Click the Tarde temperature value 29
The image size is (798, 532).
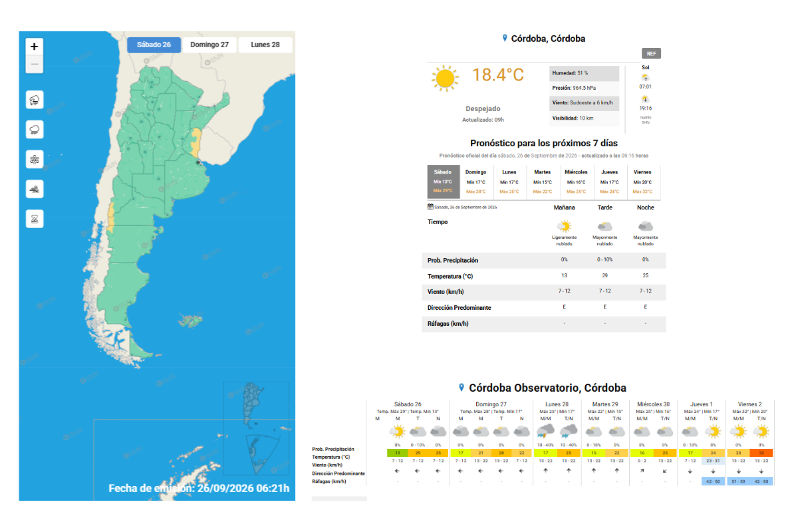click(605, 276)
